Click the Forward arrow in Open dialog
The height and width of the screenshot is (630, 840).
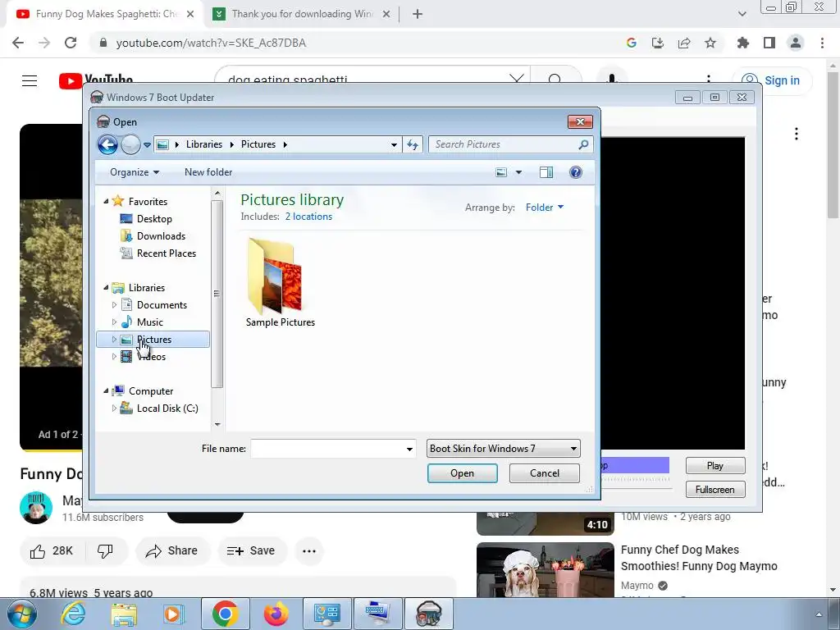tap(130, 144)
